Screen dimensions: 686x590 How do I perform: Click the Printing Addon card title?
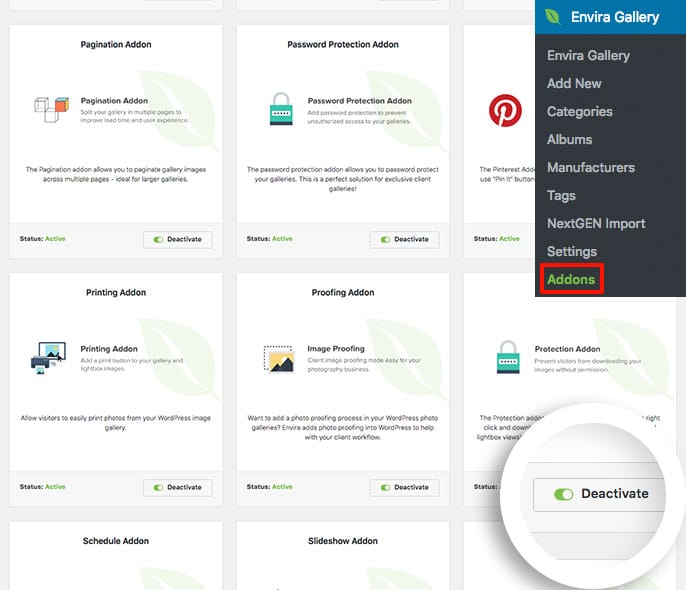(x=116, y=293)
